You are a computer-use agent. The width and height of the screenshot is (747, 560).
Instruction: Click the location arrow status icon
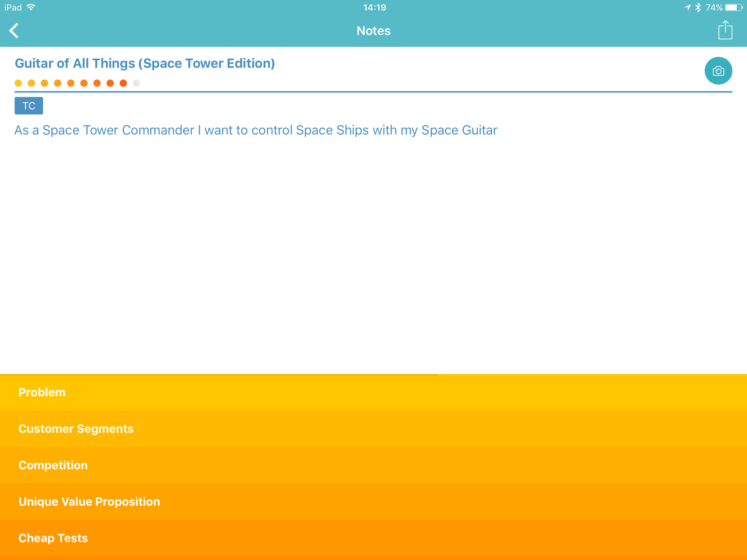pos(688,7)
